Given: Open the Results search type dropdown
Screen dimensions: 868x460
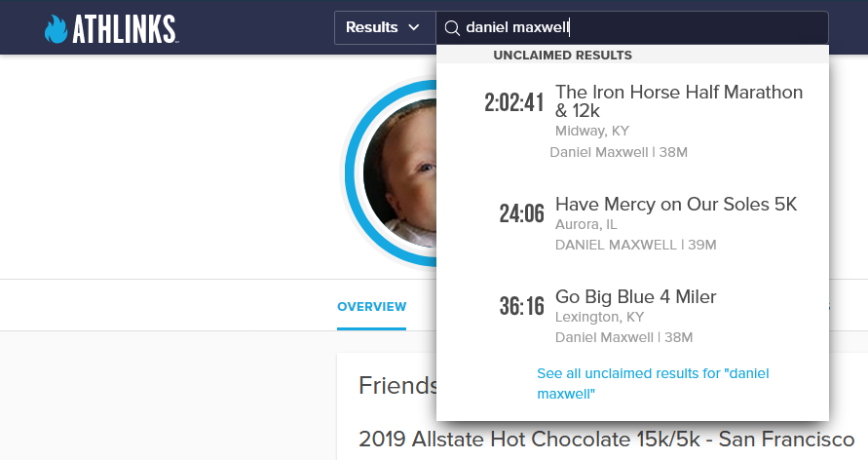Looking at the screenshot, I should 384,27.
